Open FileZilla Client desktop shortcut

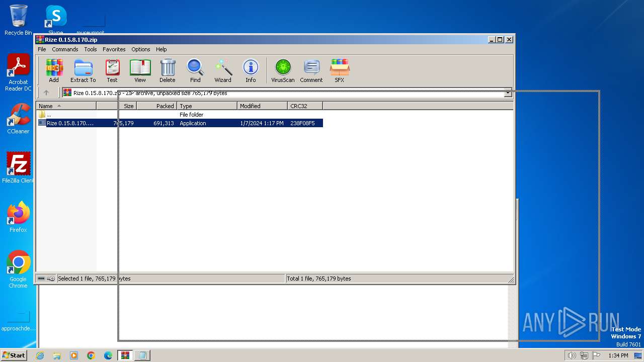point(18,168)
